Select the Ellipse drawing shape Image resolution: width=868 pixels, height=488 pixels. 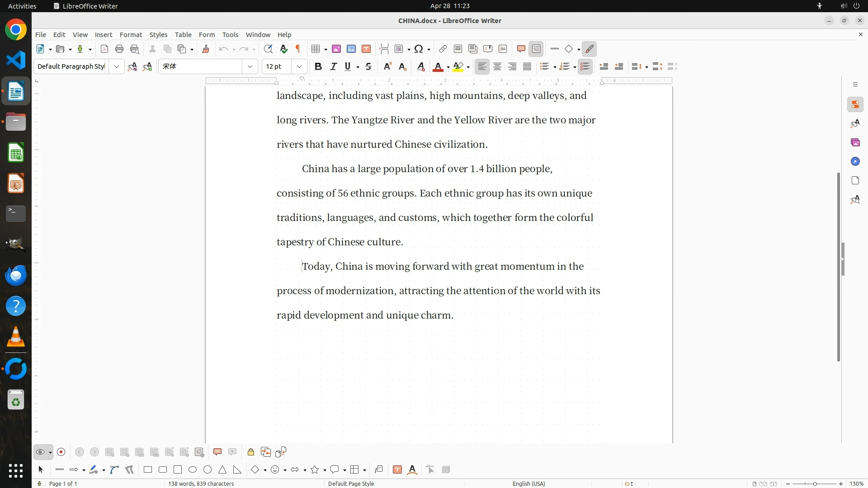193,469
